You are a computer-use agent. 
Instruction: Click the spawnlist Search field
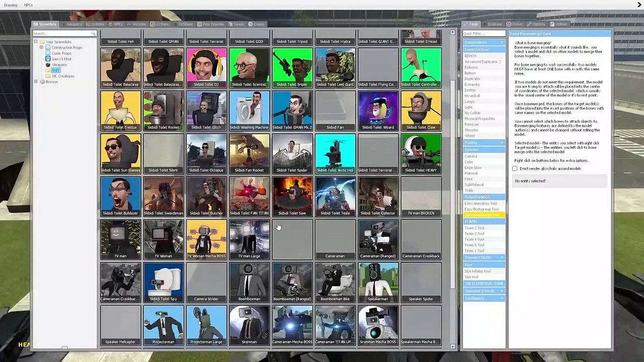click(64, 34)
